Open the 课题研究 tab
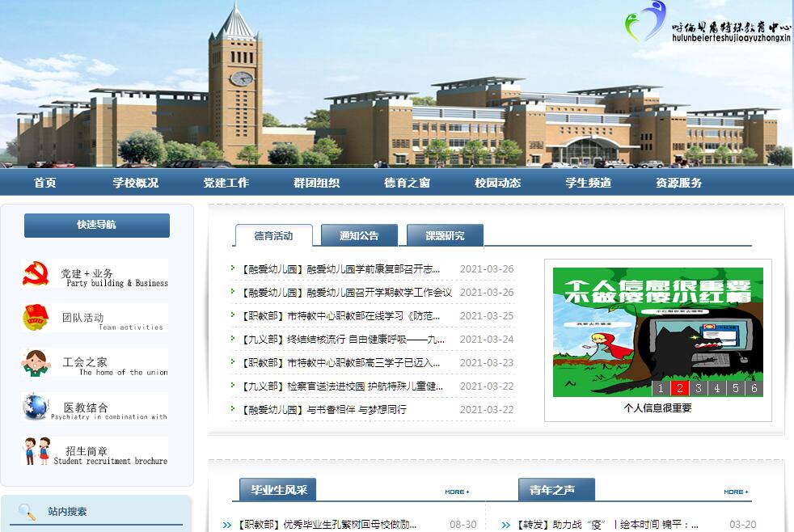The image size is (794, 532). tap(445, 236)
